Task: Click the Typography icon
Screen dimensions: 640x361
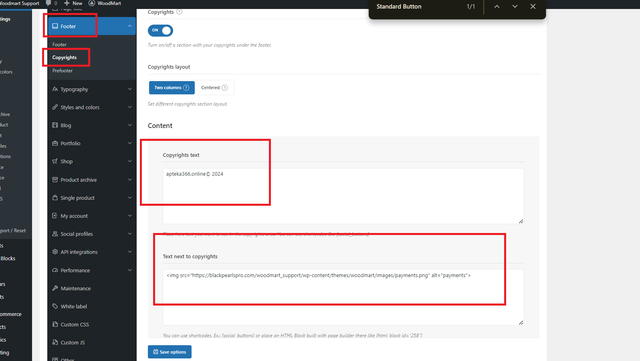Action: coord(55,89)
